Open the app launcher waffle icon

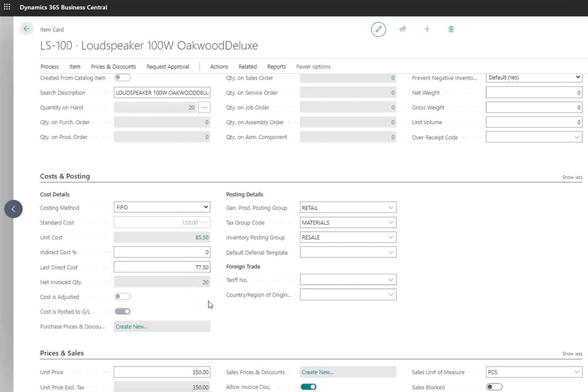(x=7, y=7)
